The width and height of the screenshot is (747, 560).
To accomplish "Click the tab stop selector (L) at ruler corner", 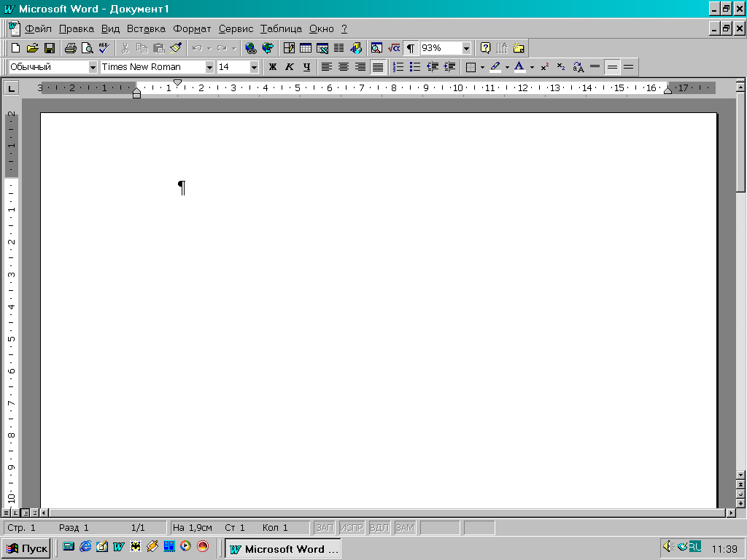I will [12, 88].
